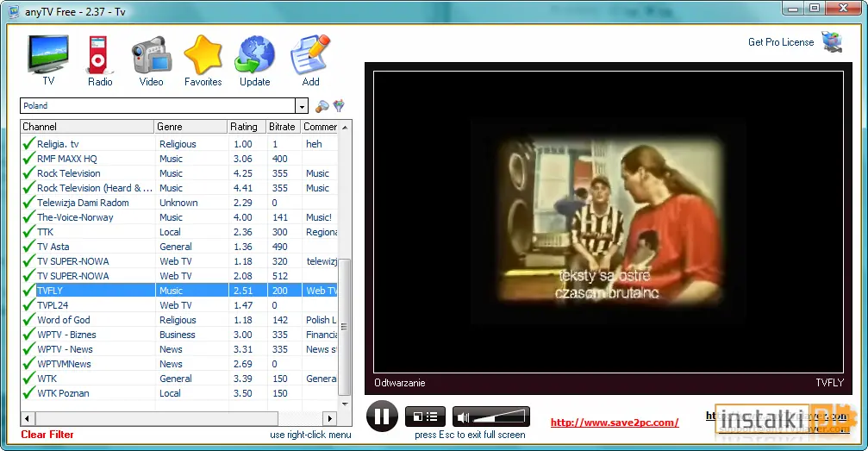Pause playback with the pause button
Screen dimensions: 868x451
(x=382, y=417)
